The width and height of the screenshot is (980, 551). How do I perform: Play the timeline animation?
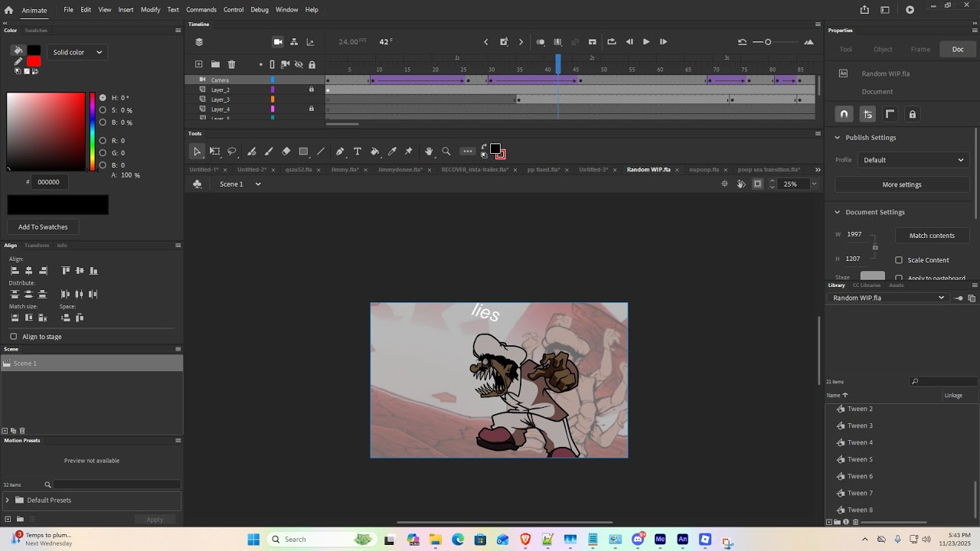click(x=646, y=42)
